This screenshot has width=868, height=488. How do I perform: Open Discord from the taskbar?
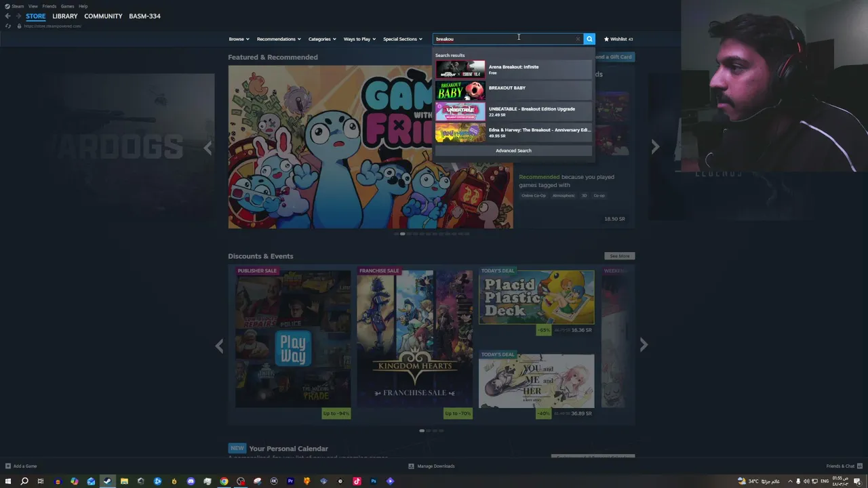tap(191, 481)
